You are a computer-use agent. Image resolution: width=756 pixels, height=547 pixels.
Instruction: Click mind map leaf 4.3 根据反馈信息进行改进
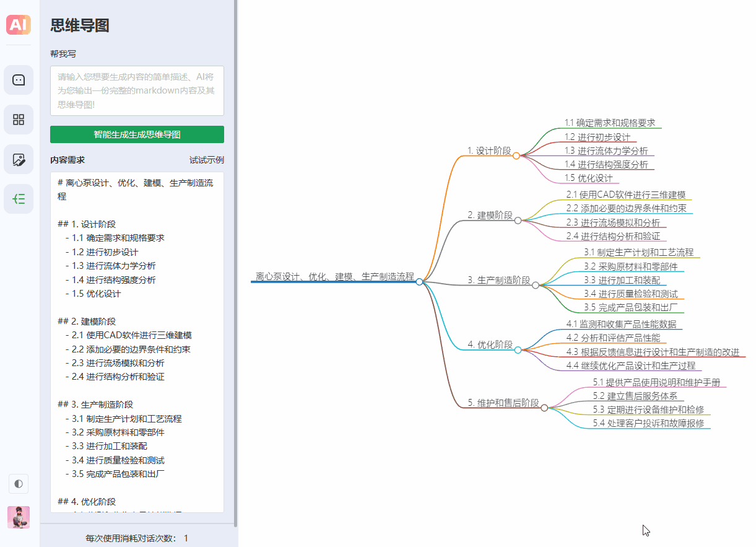(x=653, y=352)
